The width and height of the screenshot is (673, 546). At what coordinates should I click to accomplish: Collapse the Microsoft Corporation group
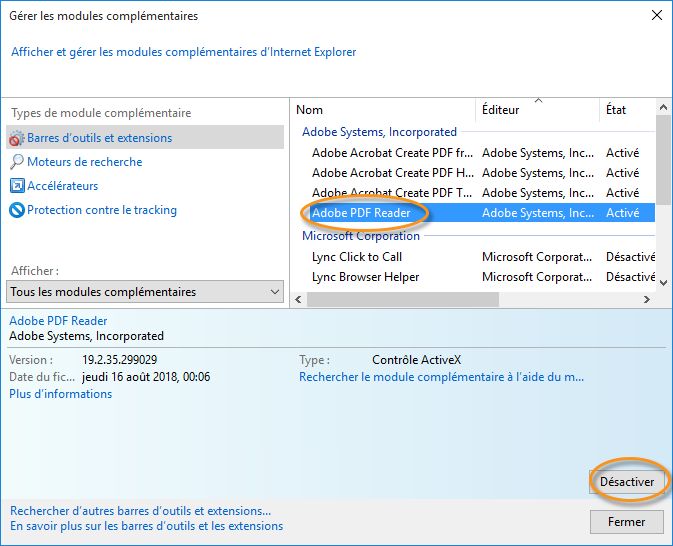pyautogui.click(x=361, y=236)
